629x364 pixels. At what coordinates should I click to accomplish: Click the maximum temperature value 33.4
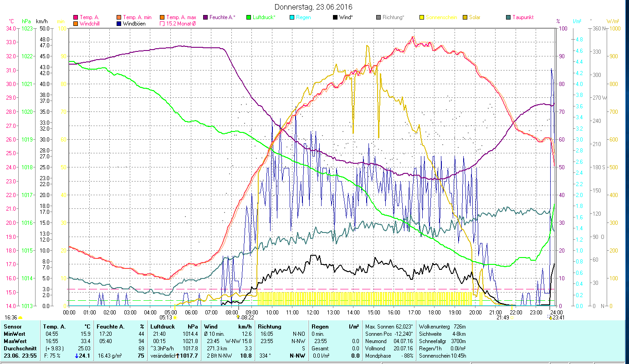86,341
